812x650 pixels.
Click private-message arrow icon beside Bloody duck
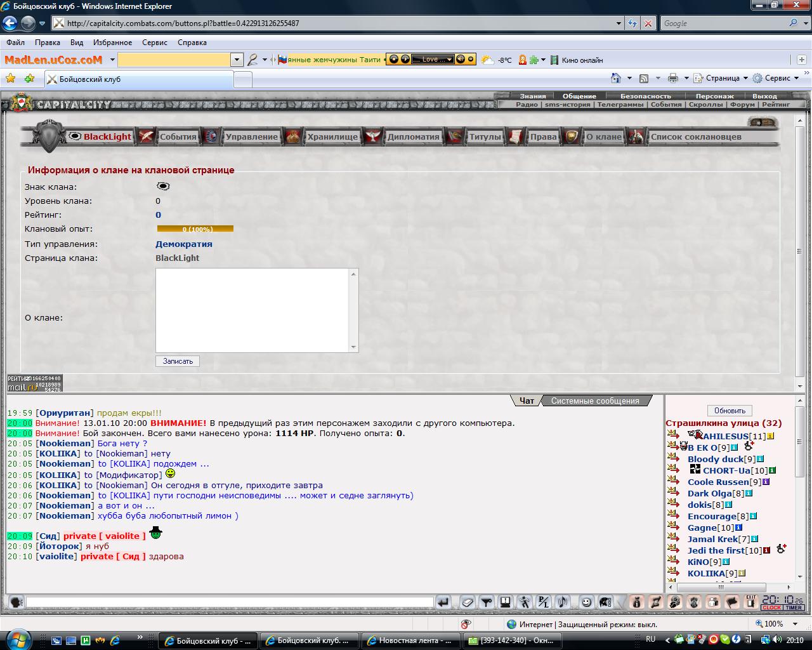[673, 457]
